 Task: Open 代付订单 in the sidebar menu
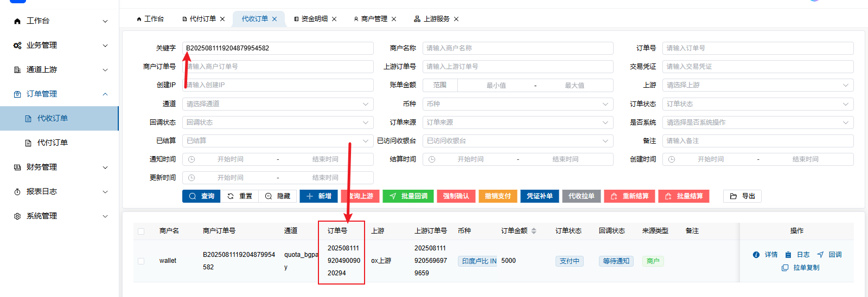[x=52, y=143]
